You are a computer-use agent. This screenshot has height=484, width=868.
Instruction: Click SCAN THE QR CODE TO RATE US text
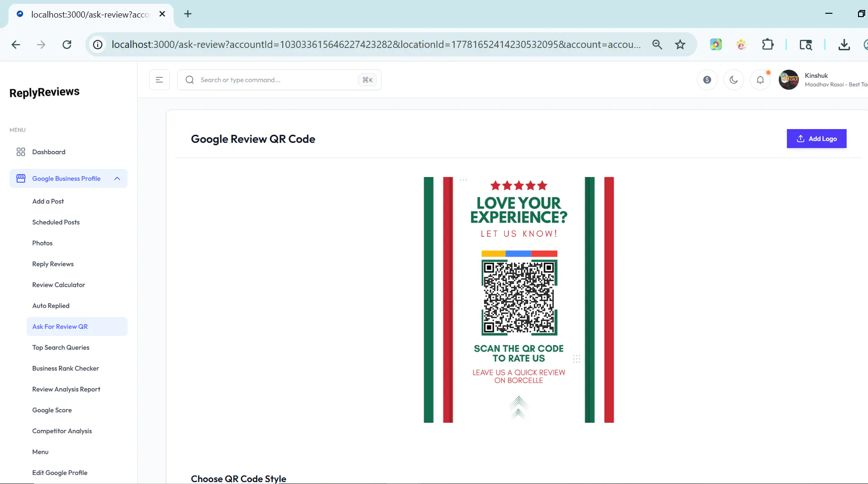519,353
